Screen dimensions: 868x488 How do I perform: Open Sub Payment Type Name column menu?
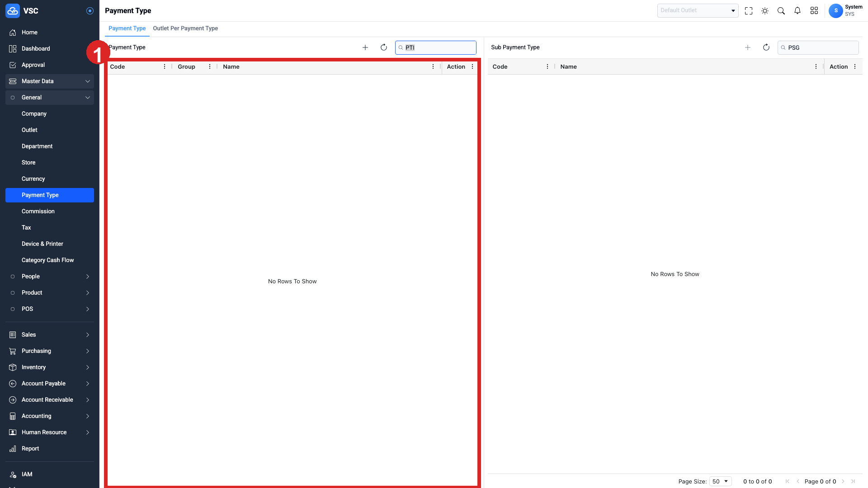[x=816, y=66]
